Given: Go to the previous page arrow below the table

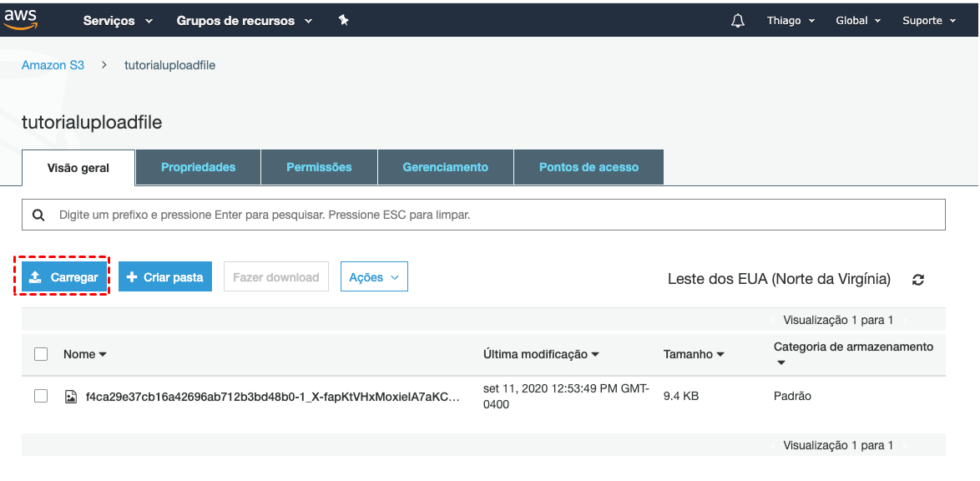Looking at the screenshot, I should tap(774, 445).
